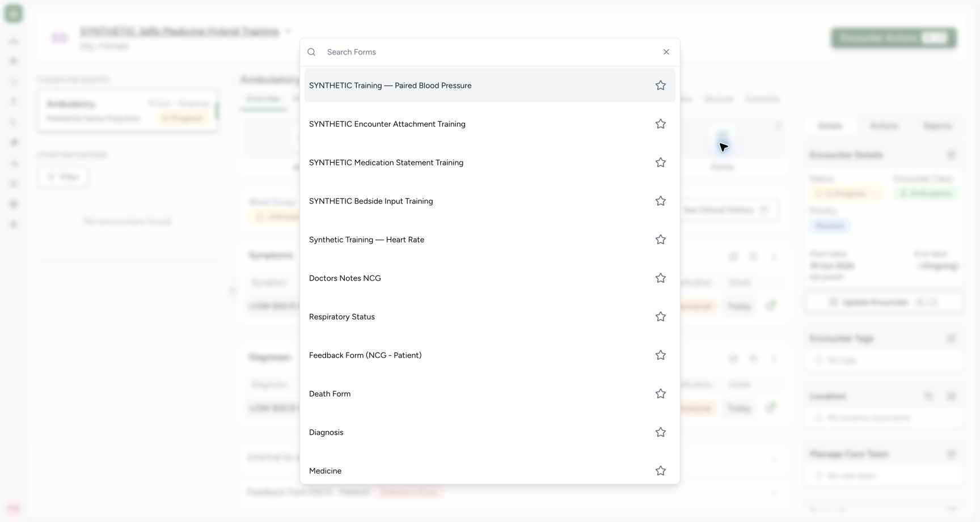Open the Death Form

click(x=489, y=394)
